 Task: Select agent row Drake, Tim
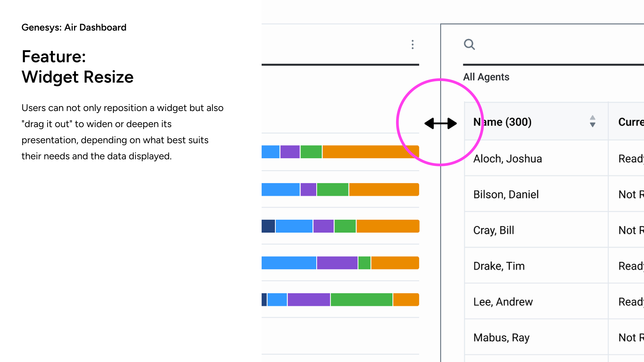point(499,266)
